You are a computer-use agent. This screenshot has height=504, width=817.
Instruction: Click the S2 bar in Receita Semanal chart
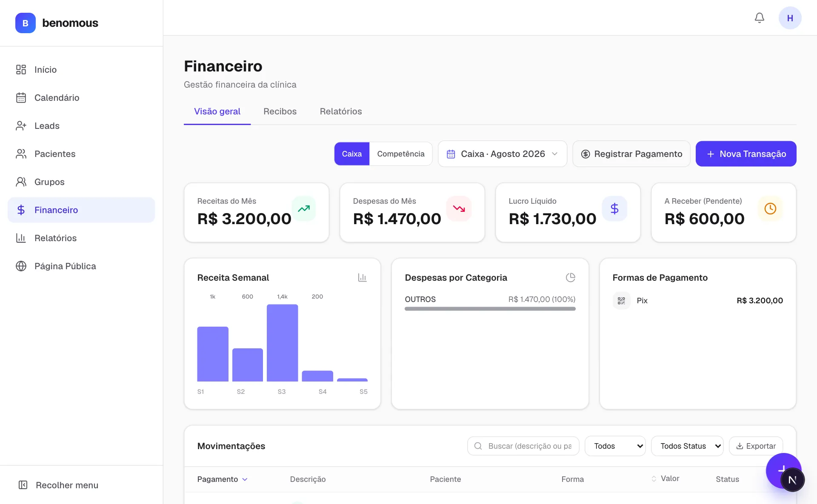(x=248, y=365)
